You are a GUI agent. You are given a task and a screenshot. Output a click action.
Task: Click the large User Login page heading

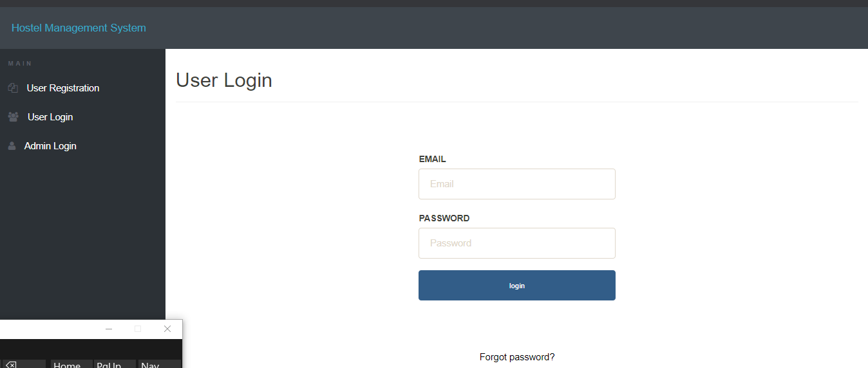click(224, 80)
